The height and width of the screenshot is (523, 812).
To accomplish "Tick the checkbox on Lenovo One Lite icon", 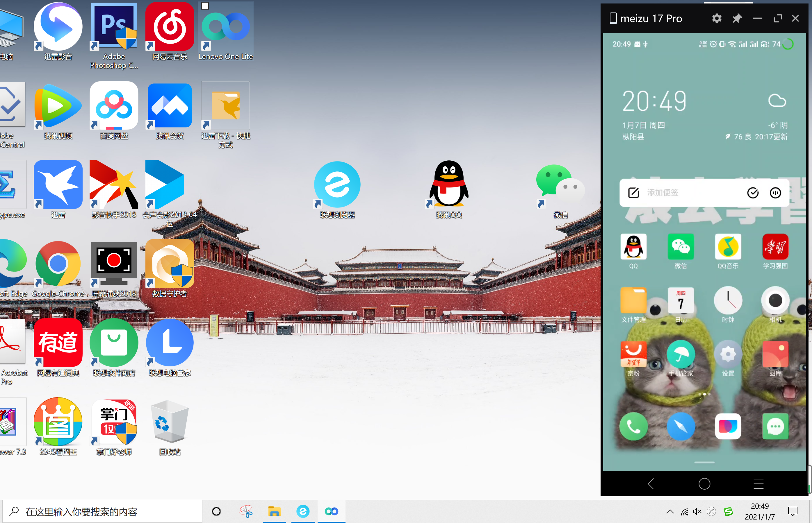I will (x=205, y=6).
